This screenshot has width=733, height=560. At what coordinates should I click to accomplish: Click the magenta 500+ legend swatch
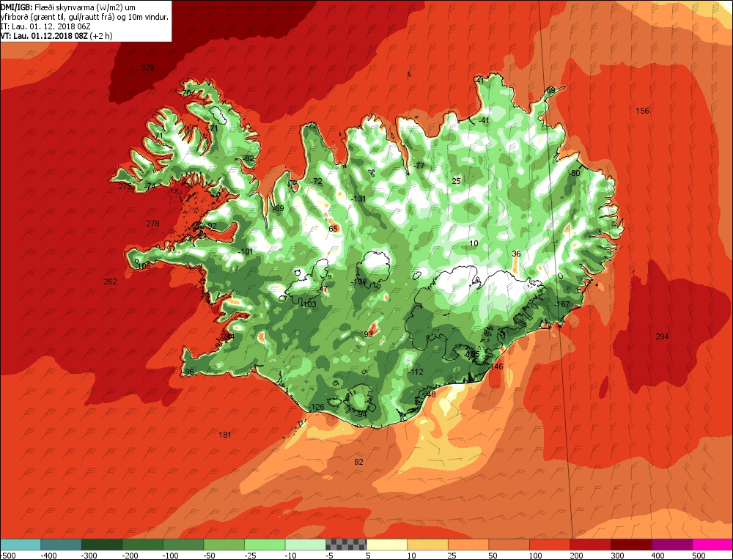pos(712,545)
